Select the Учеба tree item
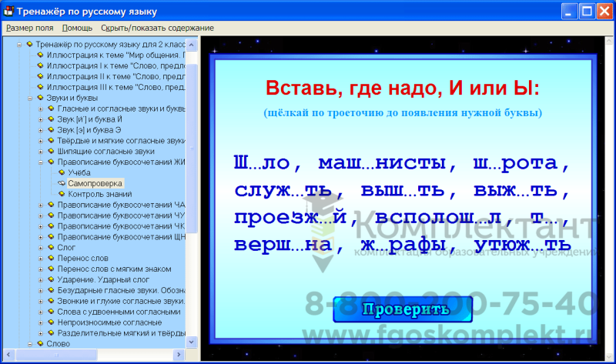 point(79,173)
